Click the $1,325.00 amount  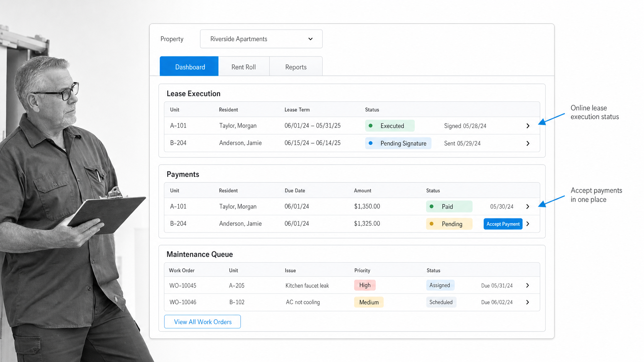pyautogui.click(x=367, y=223)
